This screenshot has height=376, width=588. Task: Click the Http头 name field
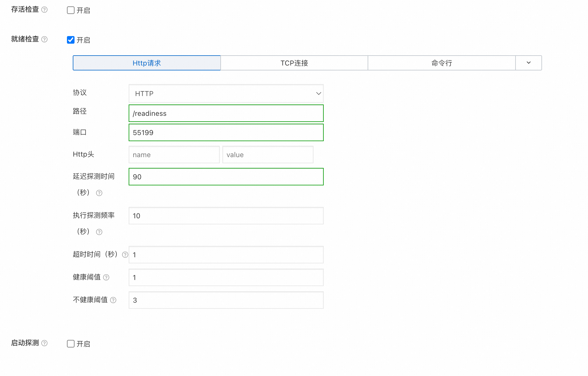[174, 155]
